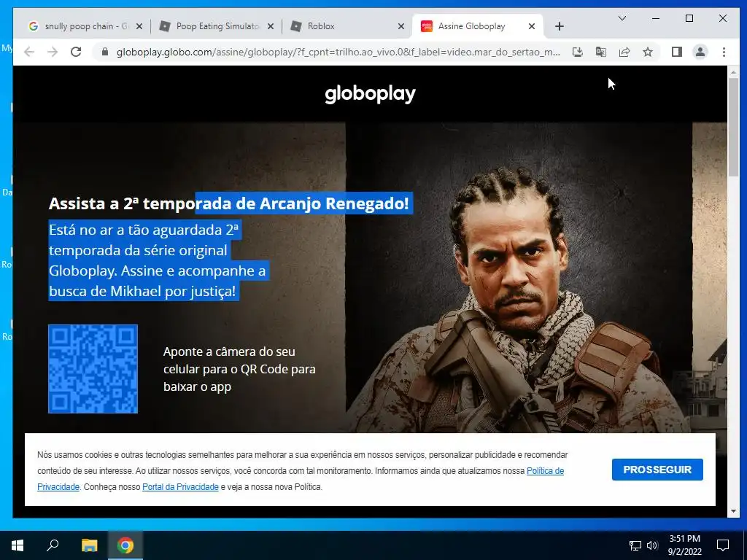Click the address bar URL
This screenshot has height=560, width=747.
pyautogui.click(x=338, y=52)
